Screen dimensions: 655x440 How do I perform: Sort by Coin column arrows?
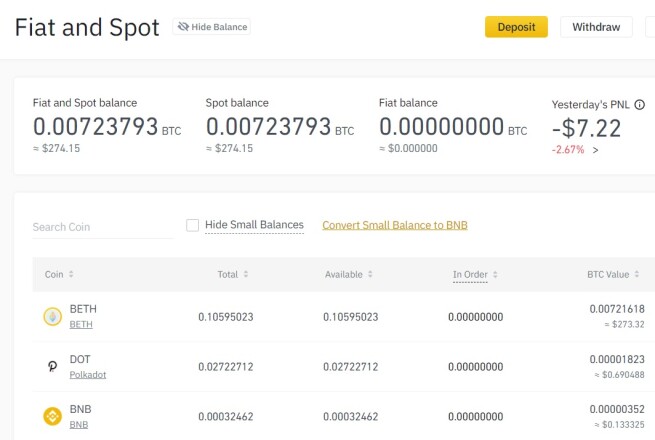71,274
